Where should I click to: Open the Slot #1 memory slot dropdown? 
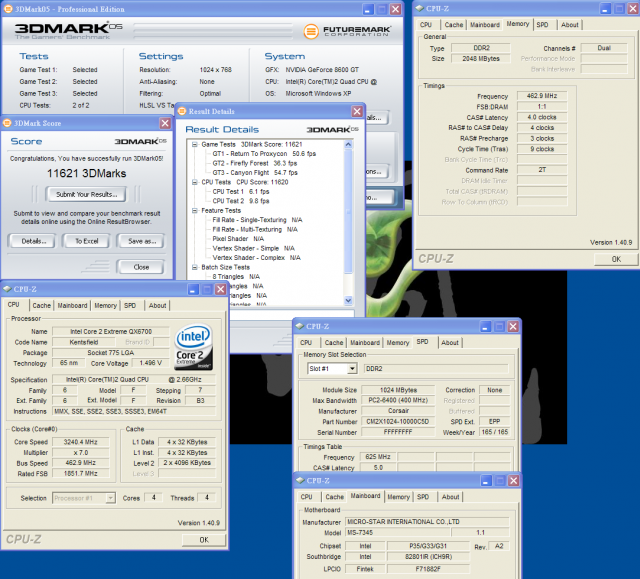(x=352, y=369)
